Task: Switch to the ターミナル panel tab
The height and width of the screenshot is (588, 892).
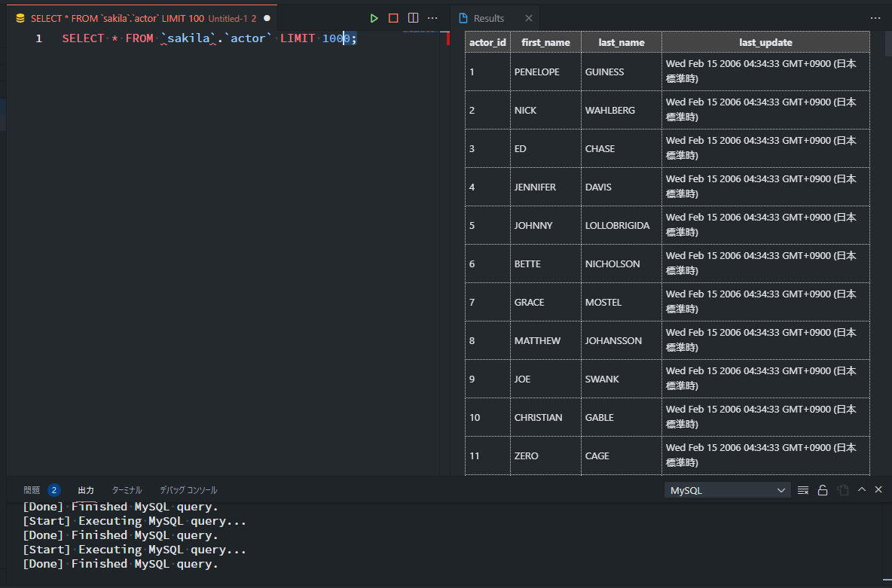Action: pos(127,490)
